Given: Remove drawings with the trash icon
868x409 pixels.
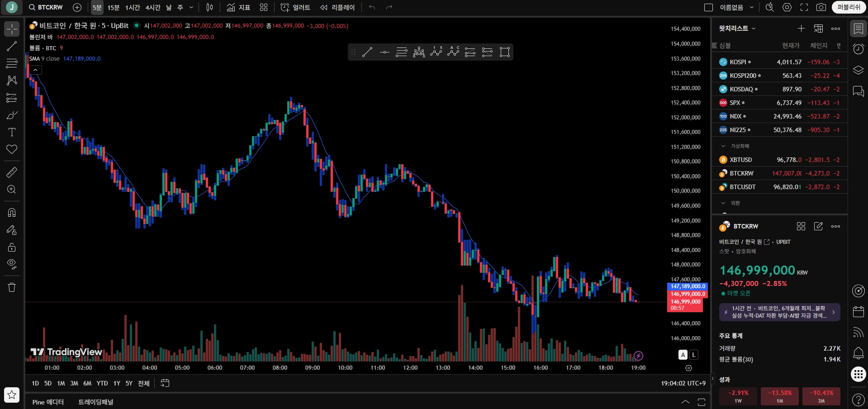Looking at the screenshot, I should pos(12,287).
